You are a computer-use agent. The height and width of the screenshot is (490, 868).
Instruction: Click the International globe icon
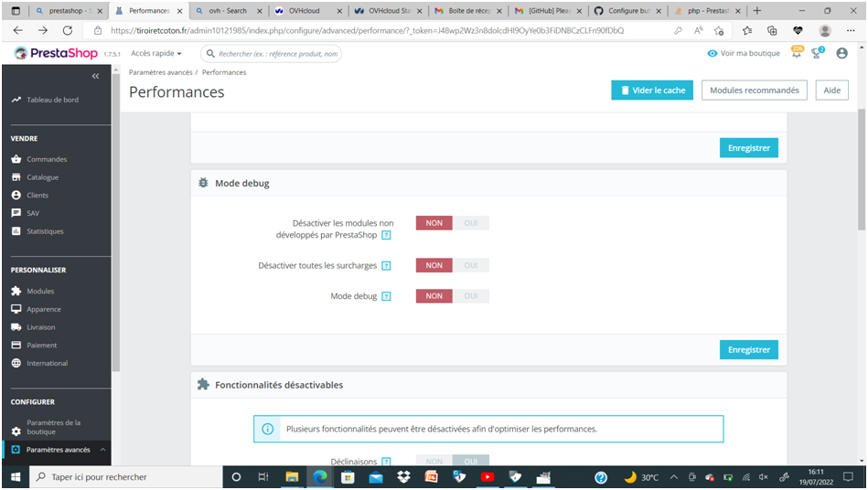coord(16,363)
